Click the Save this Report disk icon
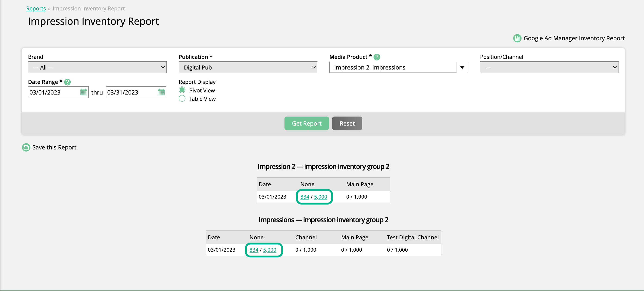The width and height of the screenshot is (644, 291). pyautogui.click(x=26, y=147)
